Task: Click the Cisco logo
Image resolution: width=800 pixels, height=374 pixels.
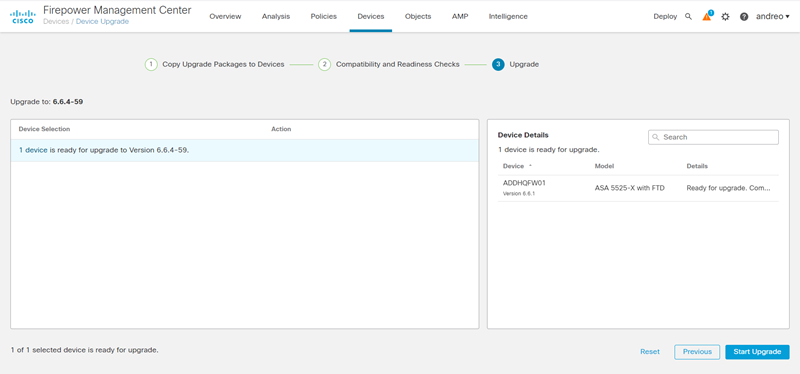Action: coord(22,16)
